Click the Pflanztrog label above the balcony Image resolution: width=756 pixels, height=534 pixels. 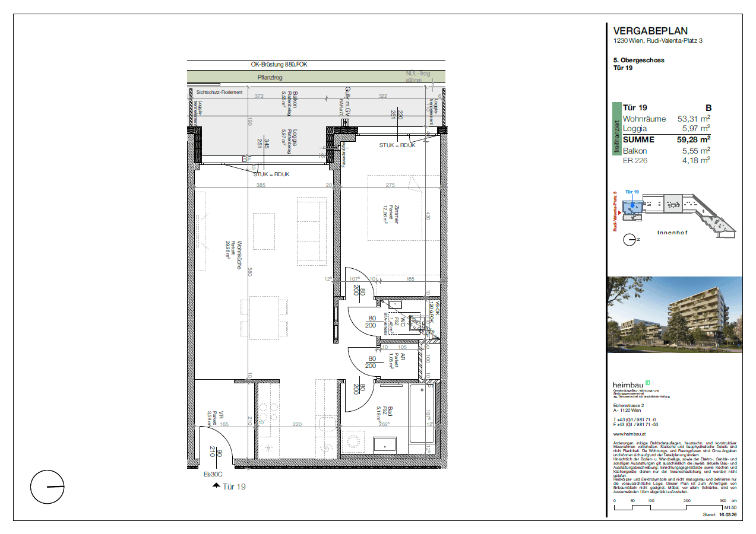(x=270, y=78)
